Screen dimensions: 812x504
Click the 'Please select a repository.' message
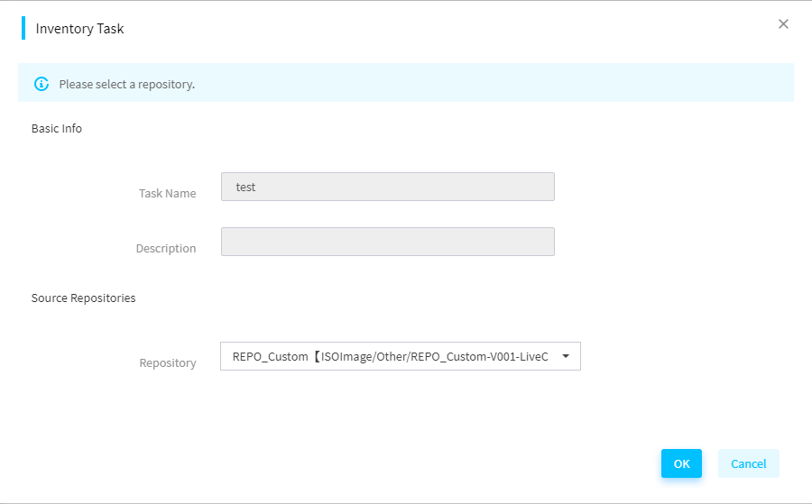coord(127,85)
